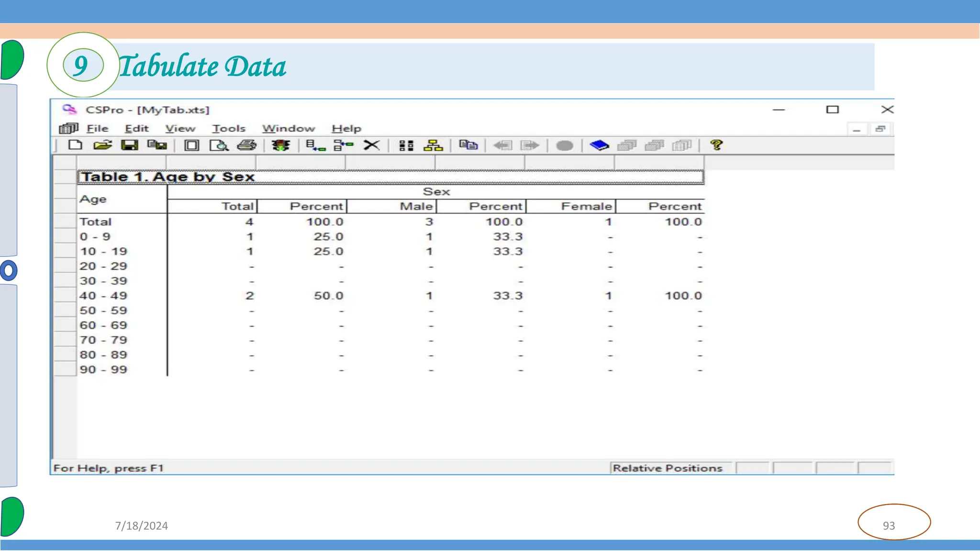Go to previous table arrow icon

502,145
